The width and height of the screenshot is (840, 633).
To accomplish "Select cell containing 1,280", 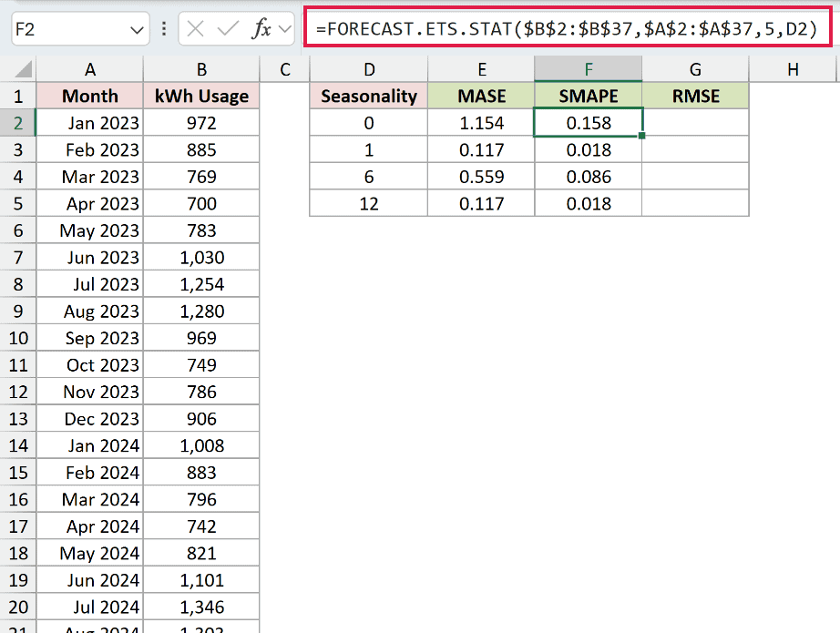I will click(201, 311).
